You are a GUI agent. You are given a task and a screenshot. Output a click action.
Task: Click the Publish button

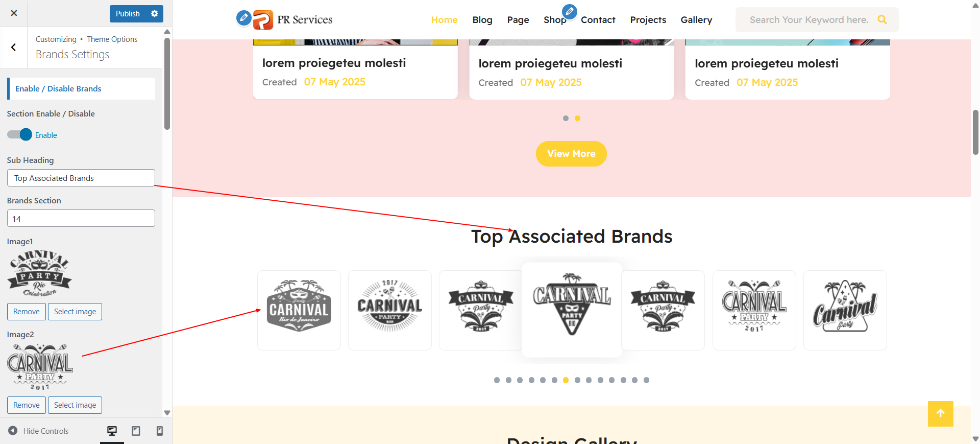[128, 14]
